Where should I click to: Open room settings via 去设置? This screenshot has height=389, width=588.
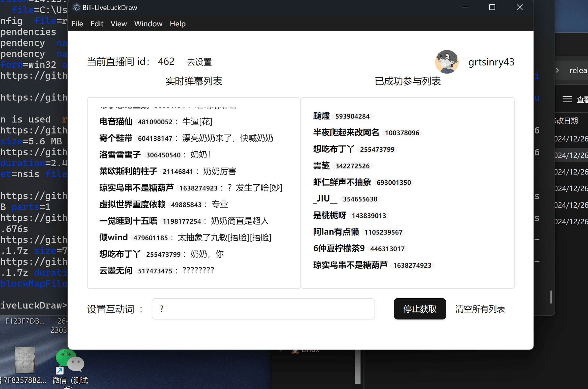(x=199, y=62)
